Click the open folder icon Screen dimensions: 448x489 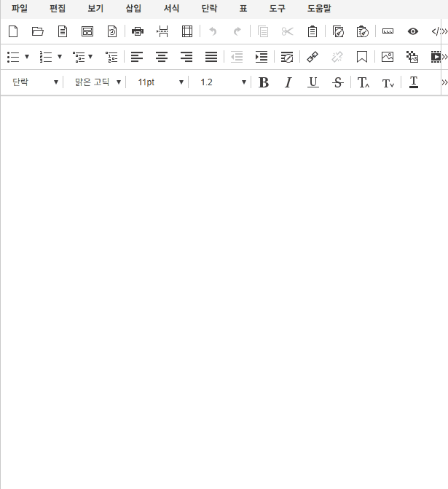pyautogui.click(x=38, y=31)
